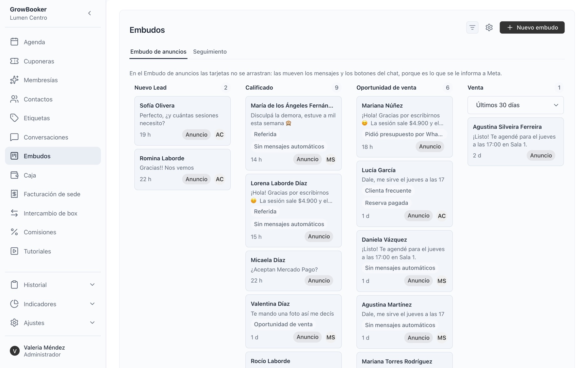Click Intercambio de box arrows icon

(14, 213)
